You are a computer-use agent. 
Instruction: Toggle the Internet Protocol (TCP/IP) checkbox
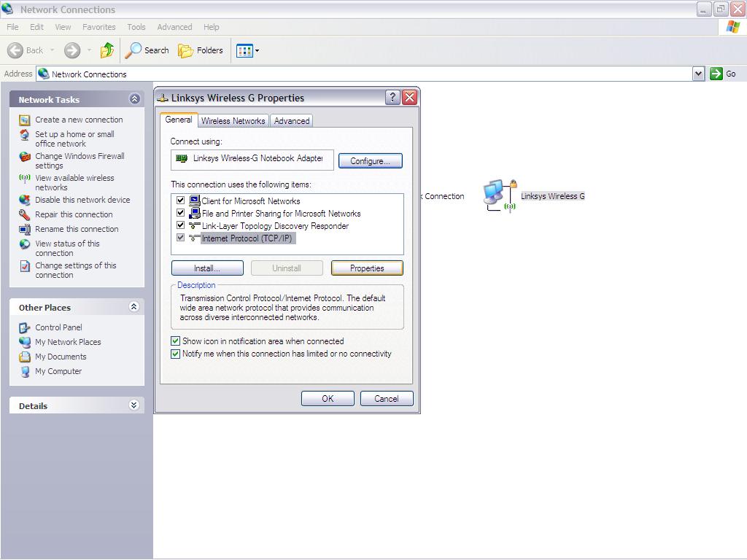tap(181, 238)
